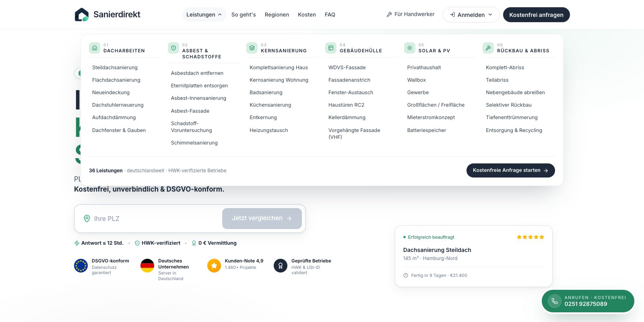Click the Geprüfte Betriebe award badge icon
The height and width of the screenshot is (322, 644).
click(281, 266)
